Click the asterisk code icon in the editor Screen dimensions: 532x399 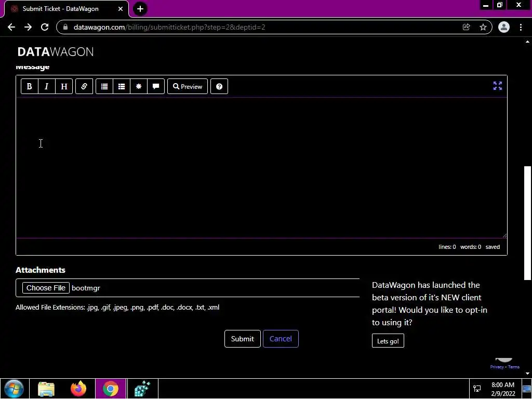(139, 87)
